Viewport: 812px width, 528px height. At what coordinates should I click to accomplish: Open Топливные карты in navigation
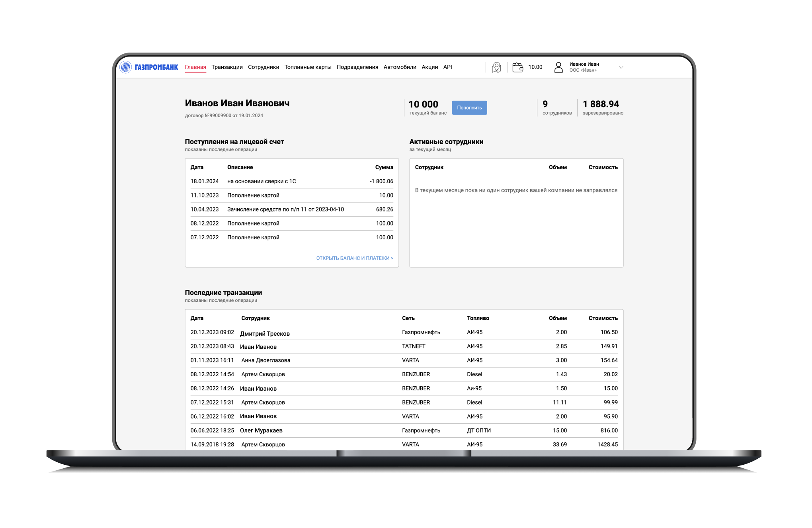(308, 67)
